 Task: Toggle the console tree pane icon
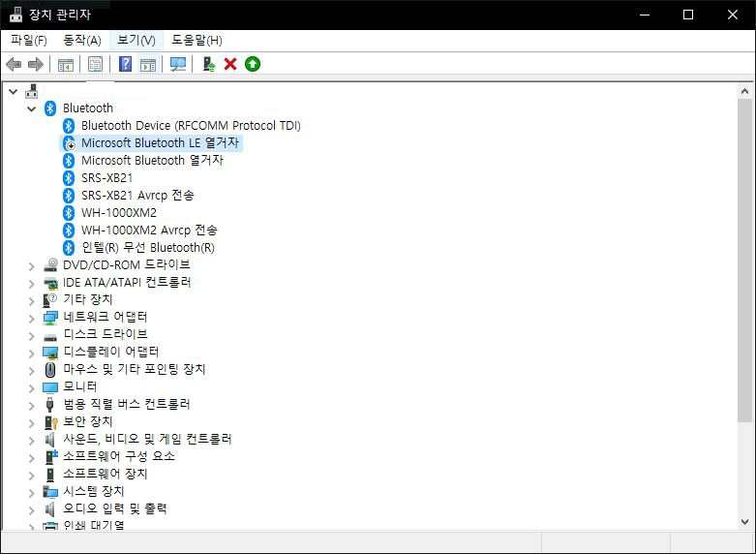tap(66, 64)
